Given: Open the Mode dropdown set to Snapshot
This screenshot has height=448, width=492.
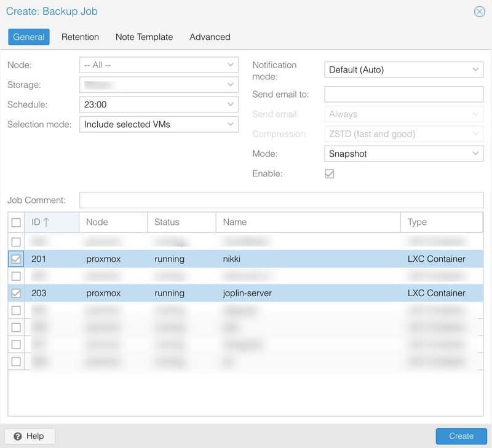Looking at the screenshot, I should (x=476, y=154).
